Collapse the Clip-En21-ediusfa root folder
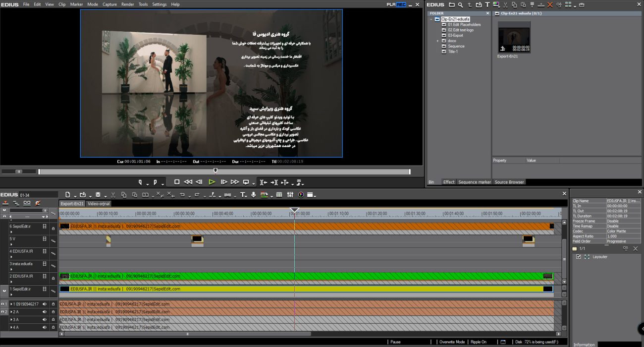 click(431, 19)
